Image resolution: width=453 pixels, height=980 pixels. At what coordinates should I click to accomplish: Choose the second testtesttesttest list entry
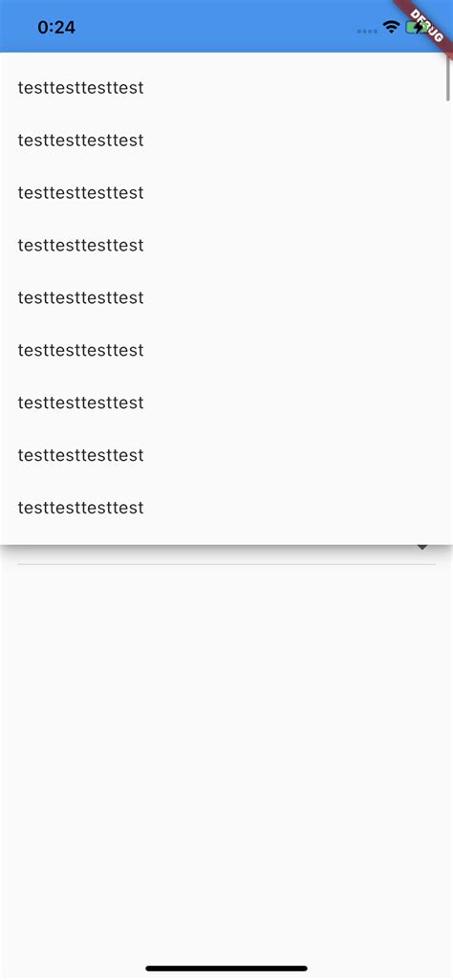click(226, 140)
